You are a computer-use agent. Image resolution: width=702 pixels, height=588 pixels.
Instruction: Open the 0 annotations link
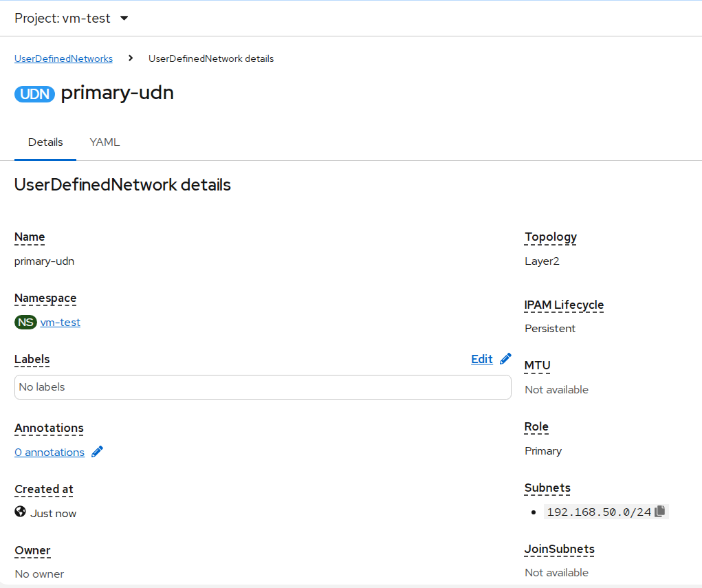[50, 452]
